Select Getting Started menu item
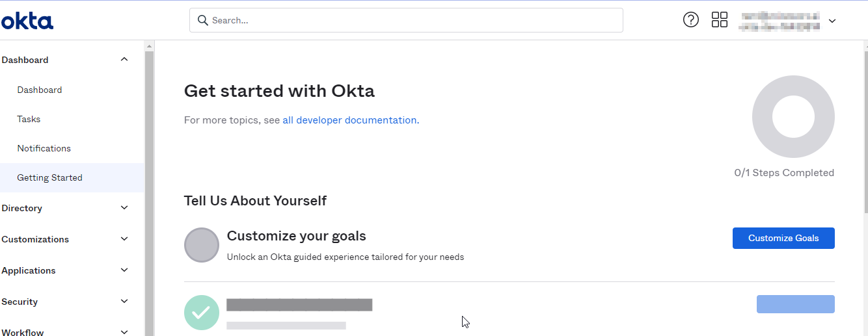 point(49,177)
